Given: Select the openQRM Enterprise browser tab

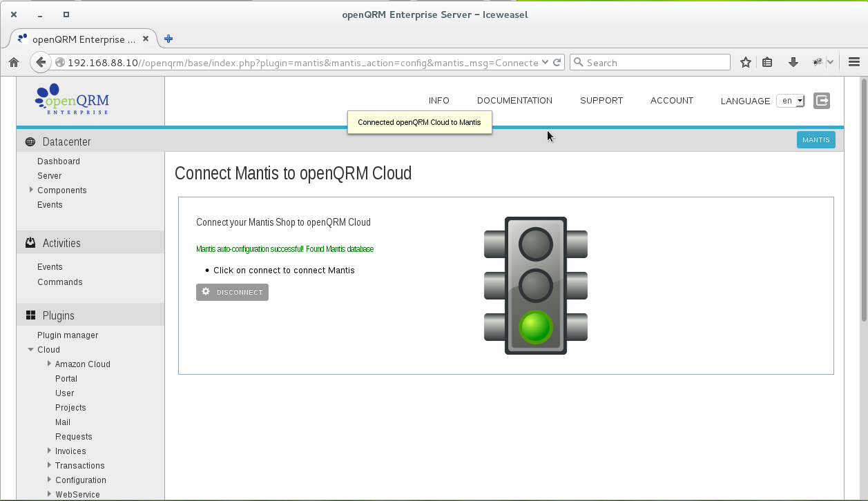Looking at the screenshot, I should point(84,39).
